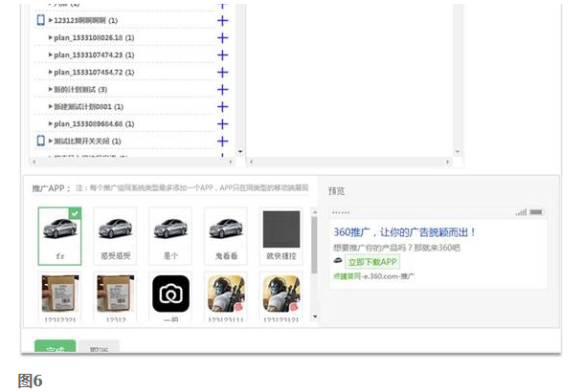Click the green 完成 button
Image resolution: width=583 pixels, height=392 pixels.
pyautogui.click(x=55, y=347)
